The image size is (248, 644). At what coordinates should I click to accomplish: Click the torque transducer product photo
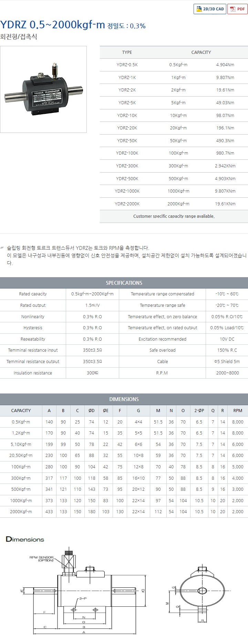pos(43,89)
